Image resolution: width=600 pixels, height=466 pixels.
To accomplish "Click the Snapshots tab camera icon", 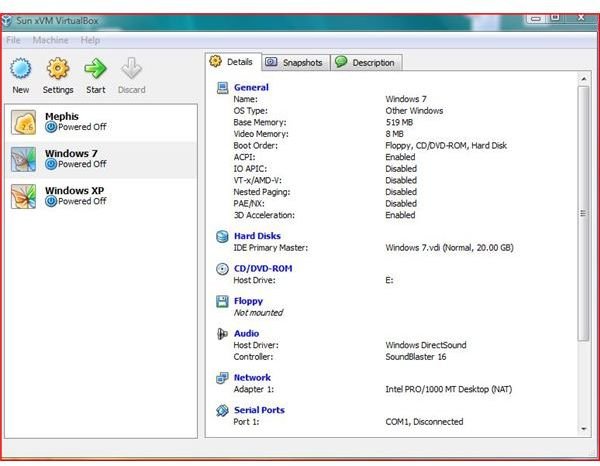I will click(x=271, y=62).
